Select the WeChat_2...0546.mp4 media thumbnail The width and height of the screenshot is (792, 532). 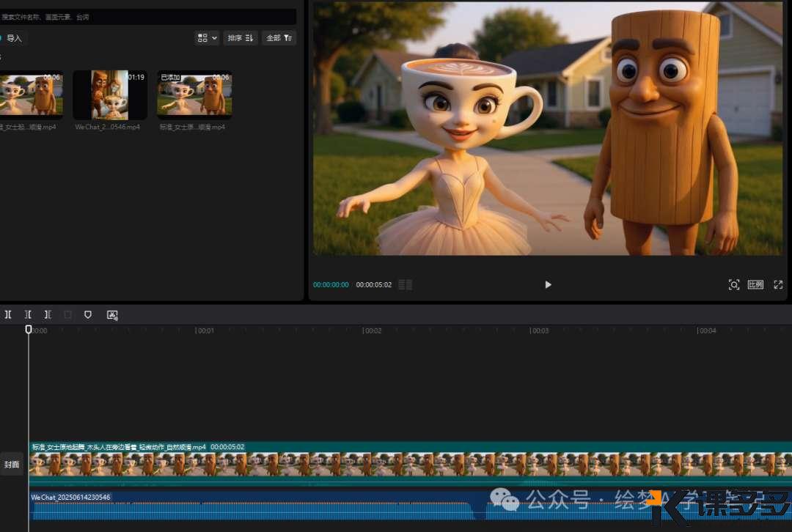(x=109, y=95)
